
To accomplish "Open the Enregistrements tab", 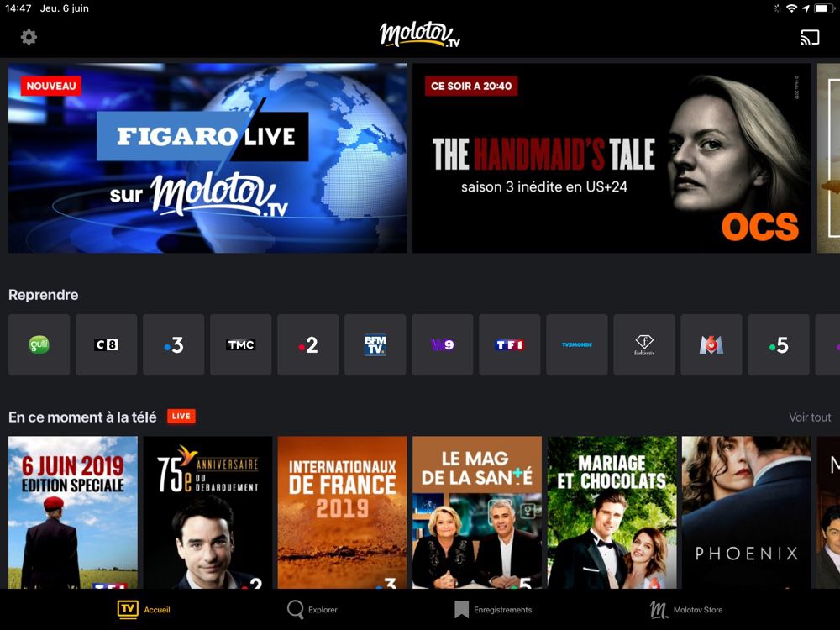I will tap(493, 610).
